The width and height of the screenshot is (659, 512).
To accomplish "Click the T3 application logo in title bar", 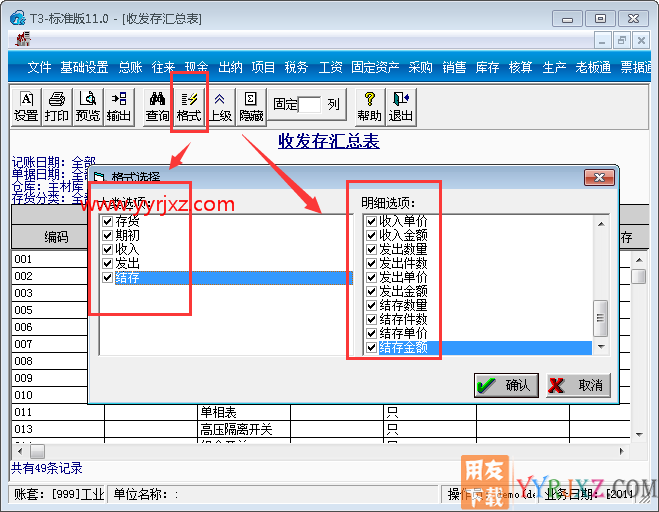I will pyautogui.click(x=17, y=18).
